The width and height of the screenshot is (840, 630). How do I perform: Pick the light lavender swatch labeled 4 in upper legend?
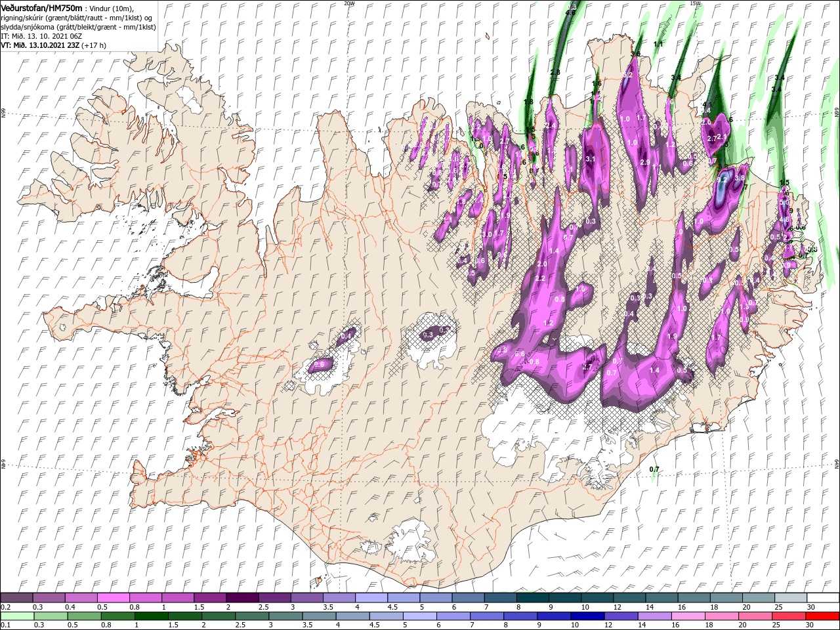point(371,598)
